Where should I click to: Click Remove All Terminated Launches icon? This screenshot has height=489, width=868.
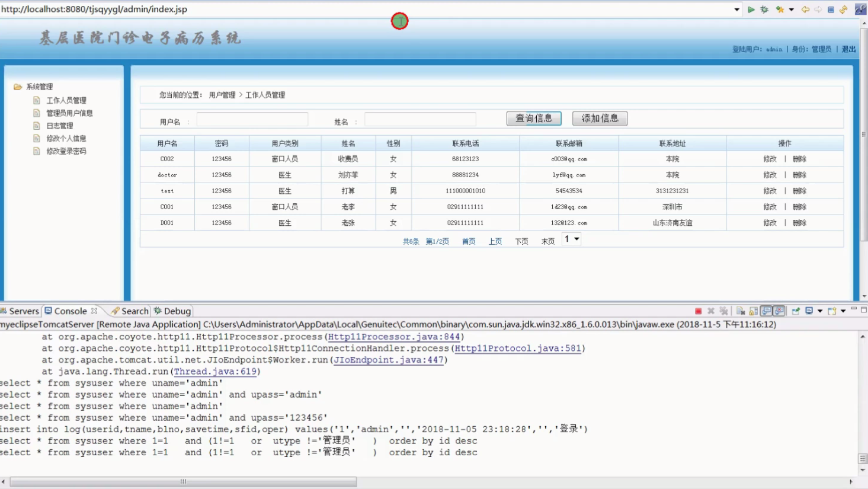pyautogui.click(x=723, y=311)
